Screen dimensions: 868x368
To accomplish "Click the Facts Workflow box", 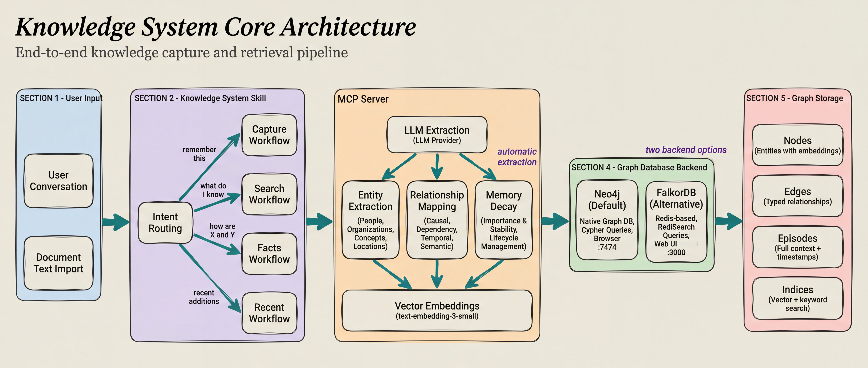I will coord(269,254).
